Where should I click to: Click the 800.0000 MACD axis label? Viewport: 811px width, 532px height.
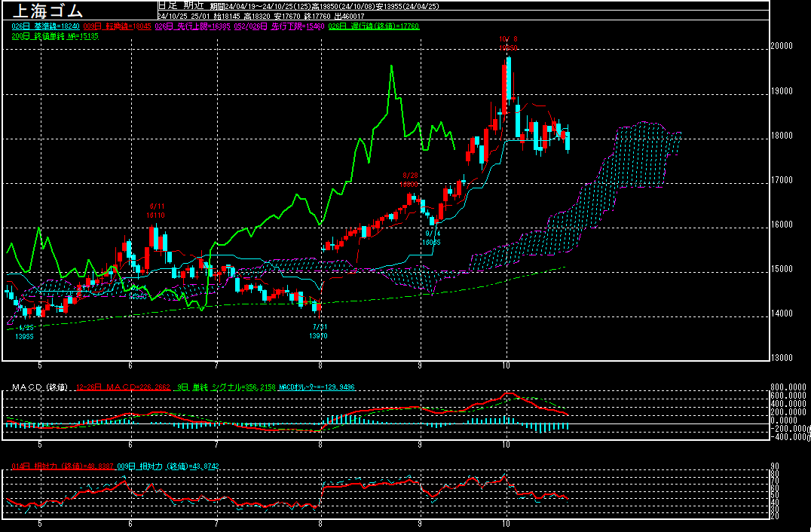pos(788,387)
